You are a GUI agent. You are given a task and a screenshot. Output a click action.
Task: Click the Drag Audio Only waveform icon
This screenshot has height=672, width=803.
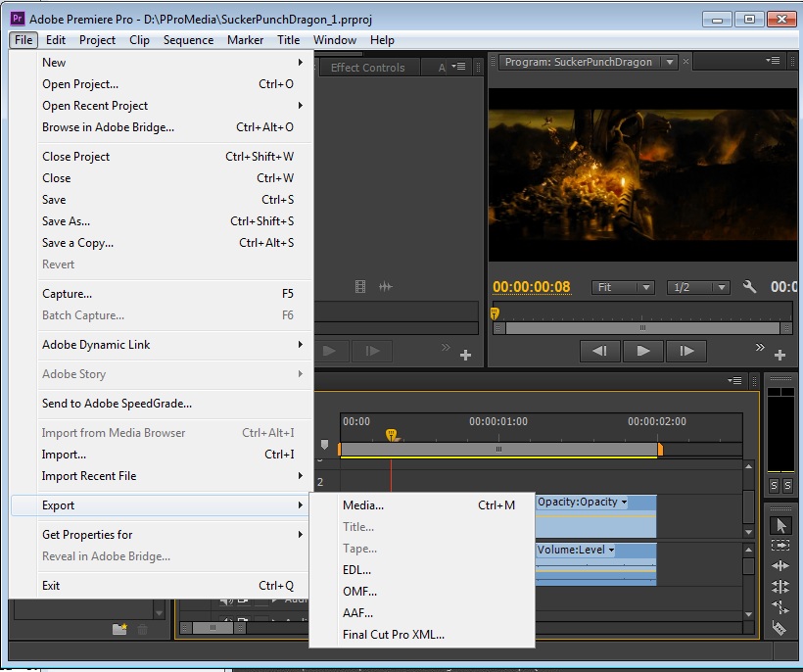pyautogui.click(x=386, y=287)
